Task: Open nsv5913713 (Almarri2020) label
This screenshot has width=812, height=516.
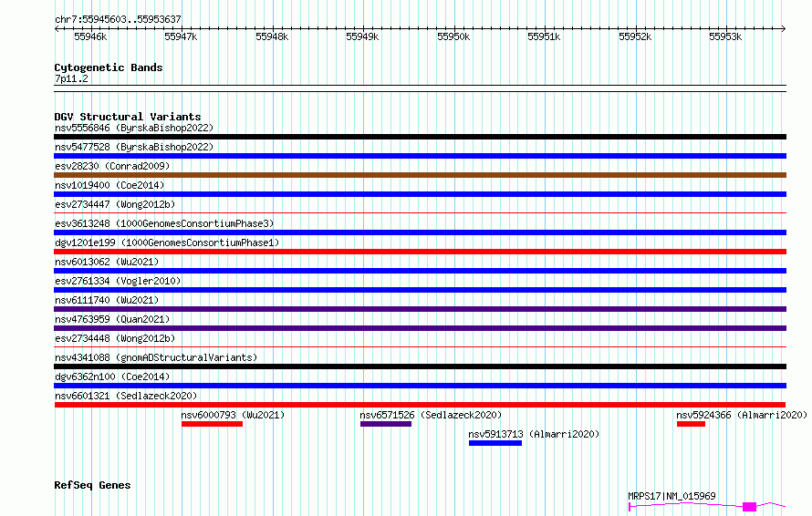Action: click(534, 434)
